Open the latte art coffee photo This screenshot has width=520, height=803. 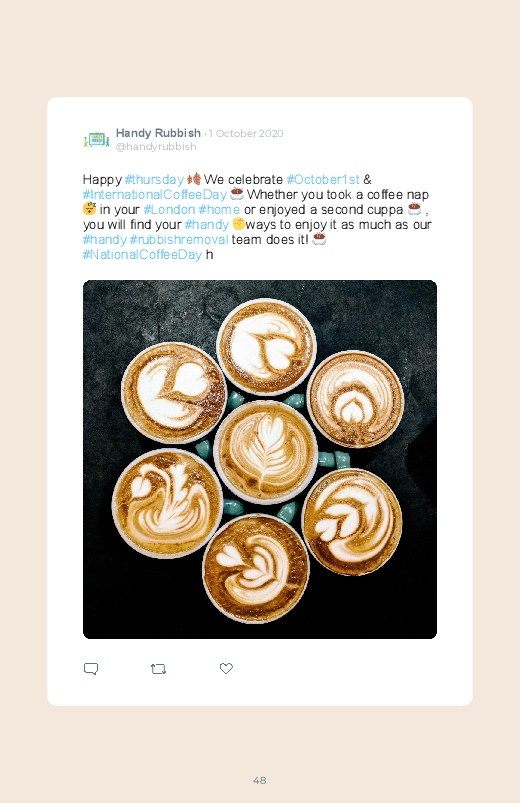[260, 459]
